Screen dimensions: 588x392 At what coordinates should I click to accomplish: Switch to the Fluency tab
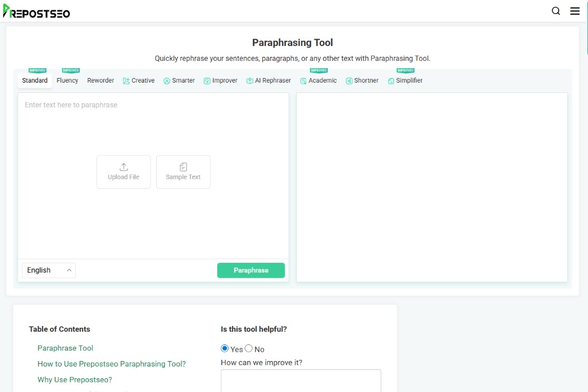pos(67,80)
